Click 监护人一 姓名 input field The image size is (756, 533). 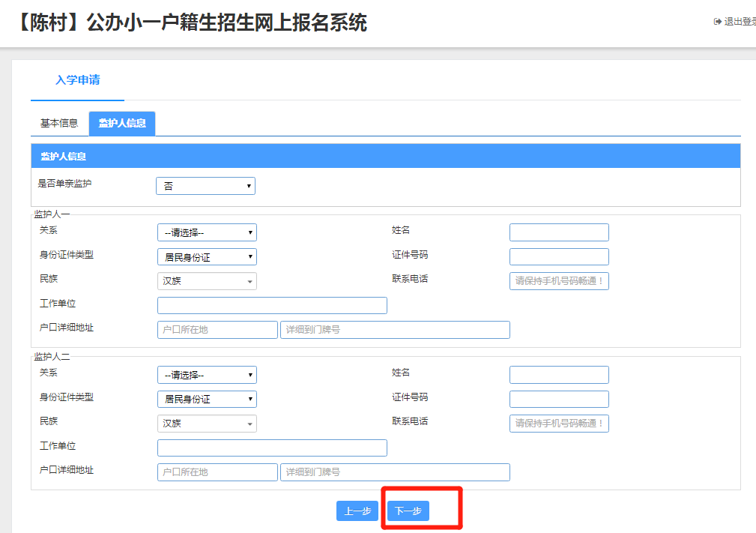coord(559,232)
